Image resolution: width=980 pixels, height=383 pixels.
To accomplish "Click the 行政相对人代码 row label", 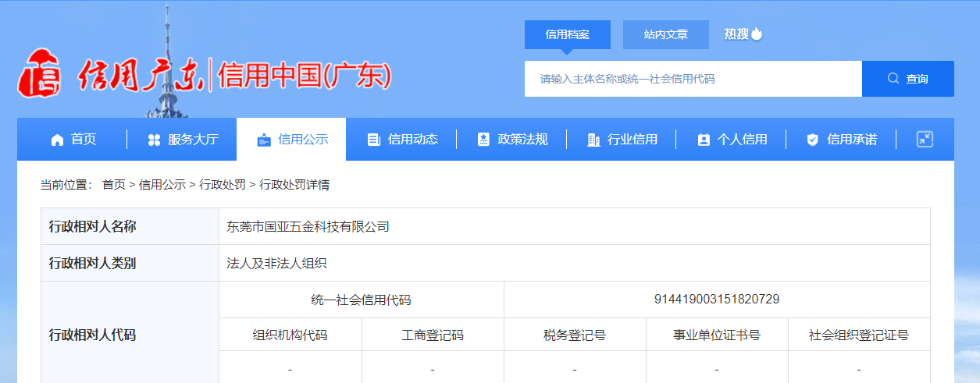I will pyautogui.click(x=93, y=335).
